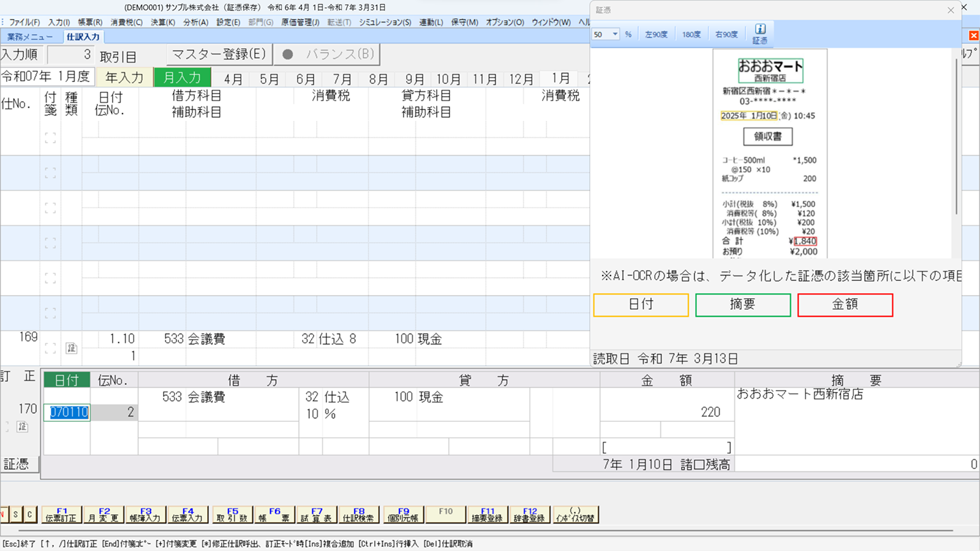980x551 pixels.
Task: Click the 証憑 info icon in viewer toolbar
Action: point(760,34)
